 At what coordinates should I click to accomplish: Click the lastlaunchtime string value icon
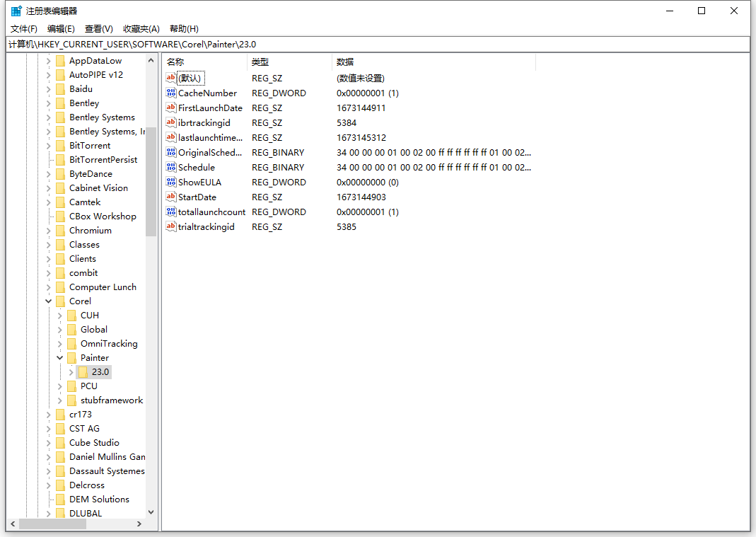pos(170,137)
